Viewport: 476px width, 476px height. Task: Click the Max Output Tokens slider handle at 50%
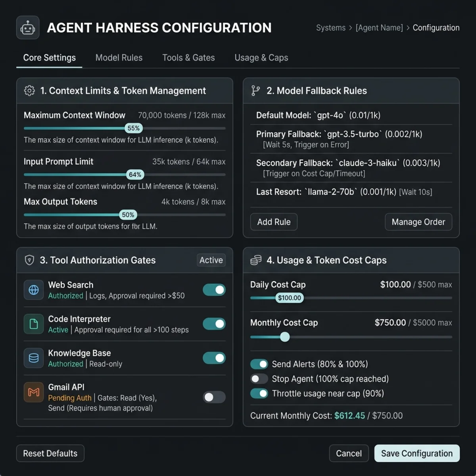click(128, 215)
